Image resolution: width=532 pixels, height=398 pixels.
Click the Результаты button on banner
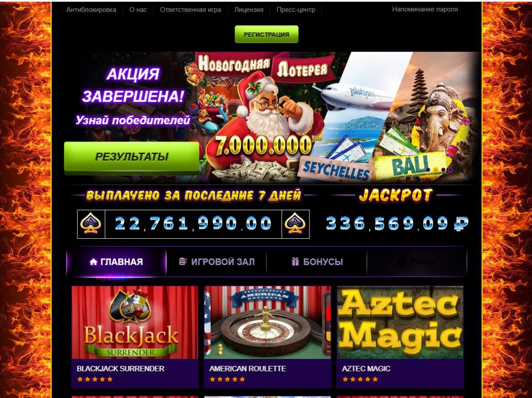click(x=132, y=157)
